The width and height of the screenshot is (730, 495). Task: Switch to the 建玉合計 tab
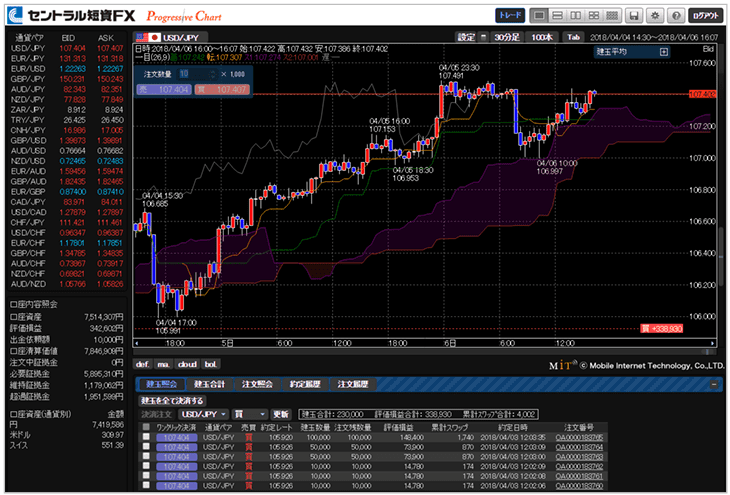pos(209,384)
